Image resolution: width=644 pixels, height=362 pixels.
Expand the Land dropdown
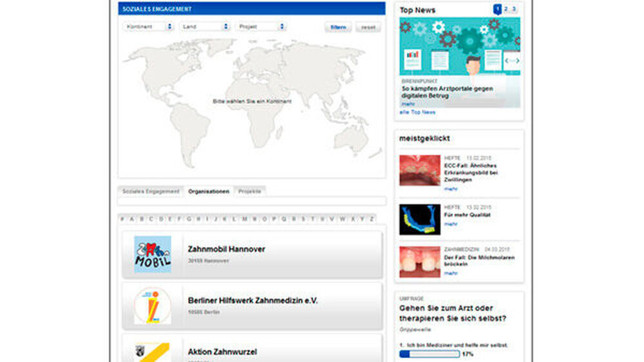(205, 27)
